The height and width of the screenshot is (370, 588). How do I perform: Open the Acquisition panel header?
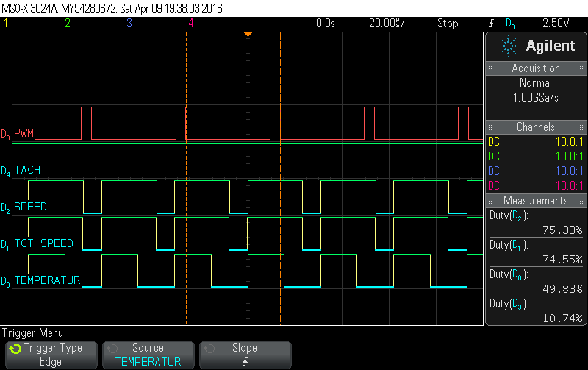(x=536, y=68)
